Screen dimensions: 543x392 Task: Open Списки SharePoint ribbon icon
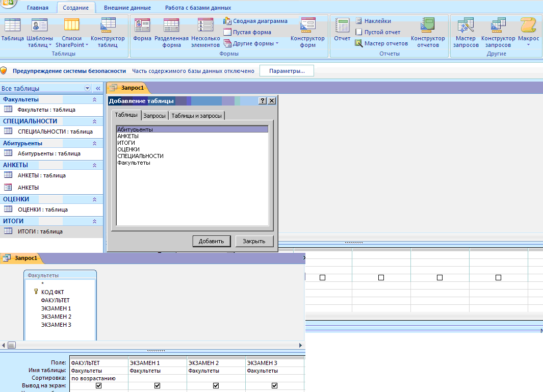[x=72, y=33]
